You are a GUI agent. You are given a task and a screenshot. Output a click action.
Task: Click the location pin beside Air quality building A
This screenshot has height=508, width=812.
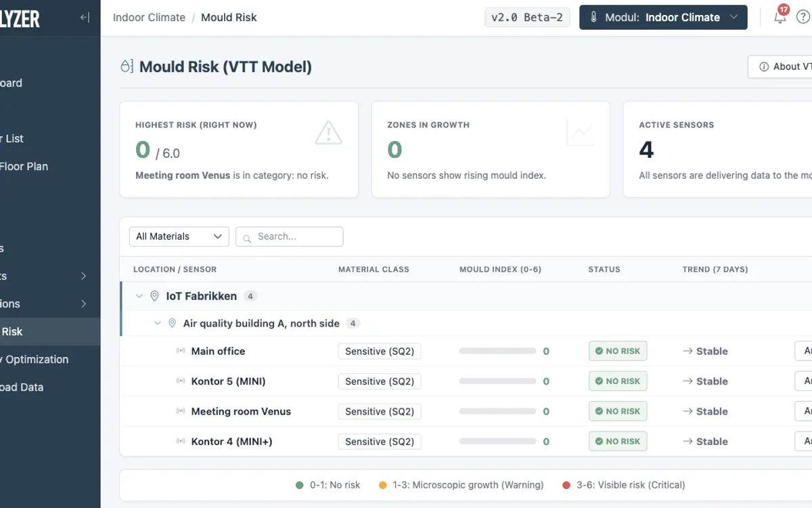[172, 324]
